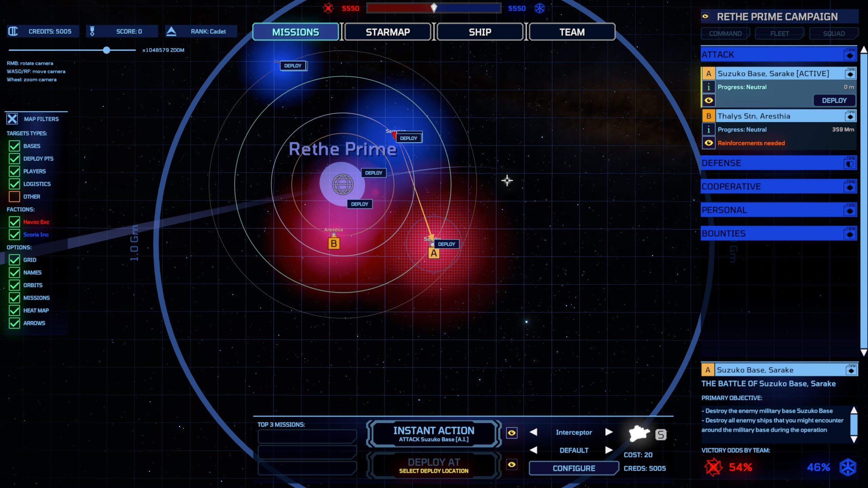Click the score trophy icon
This screenshot has height=488, width=868.
tap(92, 31)
